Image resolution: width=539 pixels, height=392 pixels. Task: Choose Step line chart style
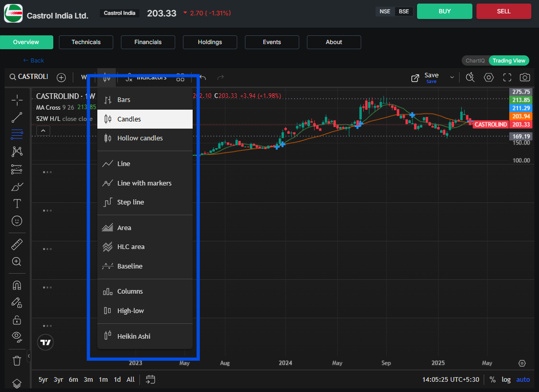click(144, 202)
